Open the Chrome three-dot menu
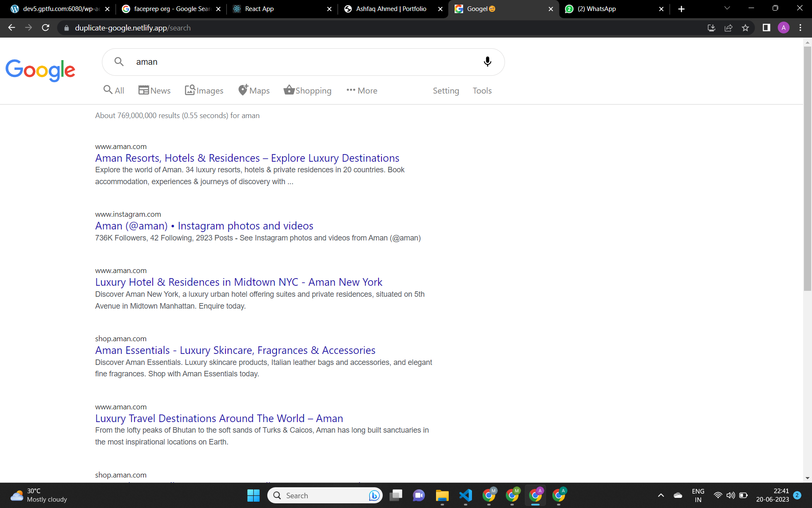812x508 pixels. 800,28
